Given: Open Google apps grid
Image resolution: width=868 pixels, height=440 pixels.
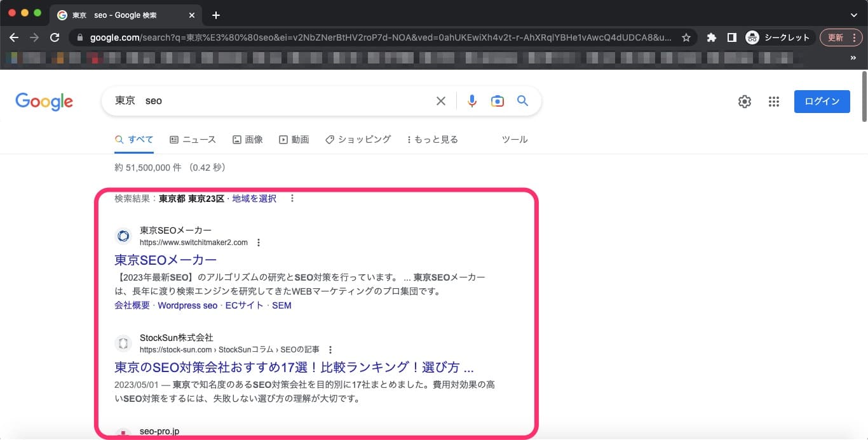Looking at the screenshot, I should click(x=773, y=102).
